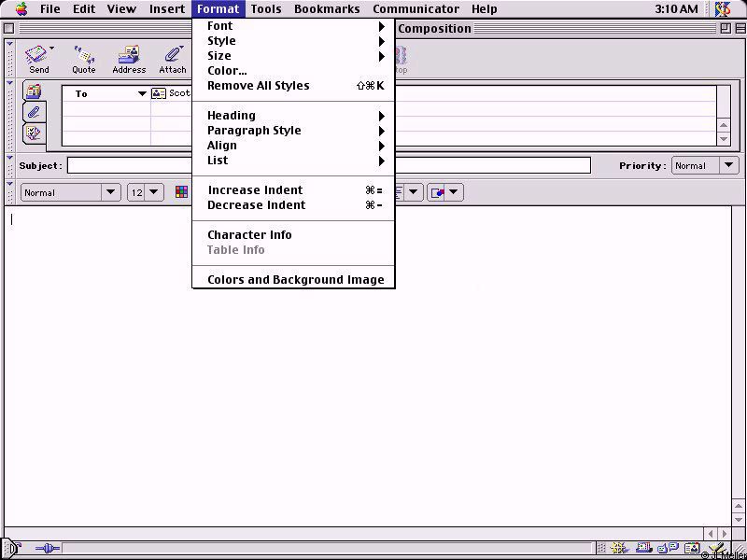This screenshot has width=747, height=560.
Task: Choose Decrease Indent
Action: pos(293,204)
